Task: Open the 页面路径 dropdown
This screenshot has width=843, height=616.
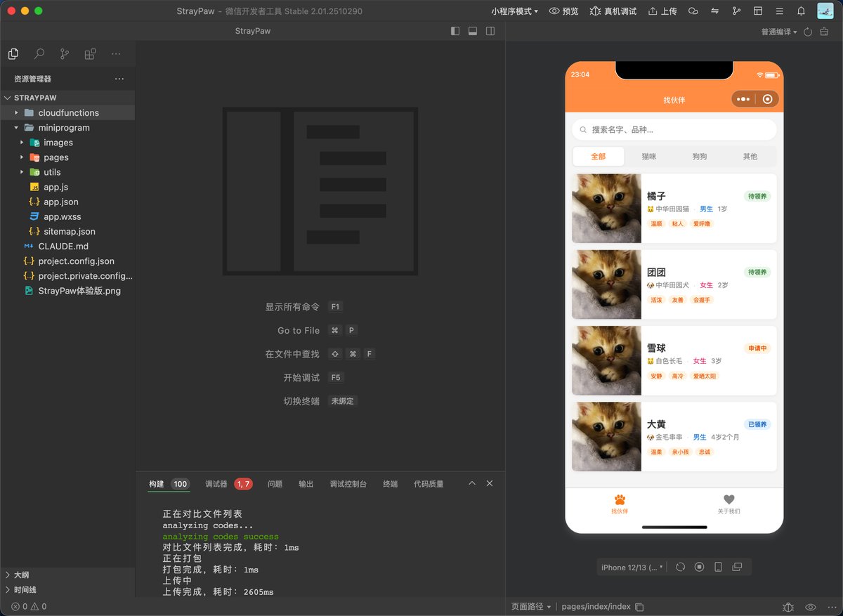Action: pyautogui.click(x=530, y=607)
